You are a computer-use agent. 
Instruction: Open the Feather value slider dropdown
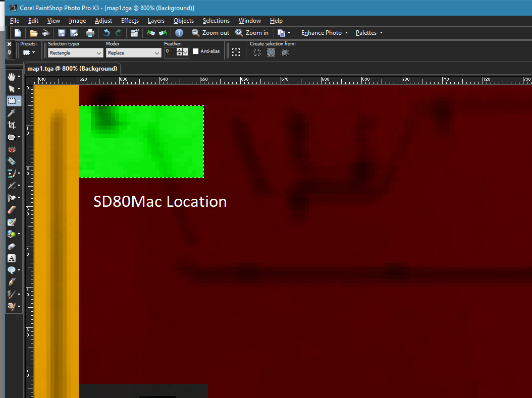point(185,52)
